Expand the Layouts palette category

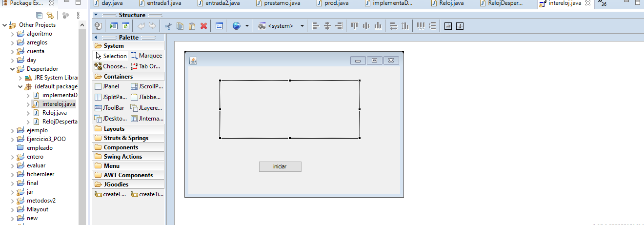[x=114, y=129]
